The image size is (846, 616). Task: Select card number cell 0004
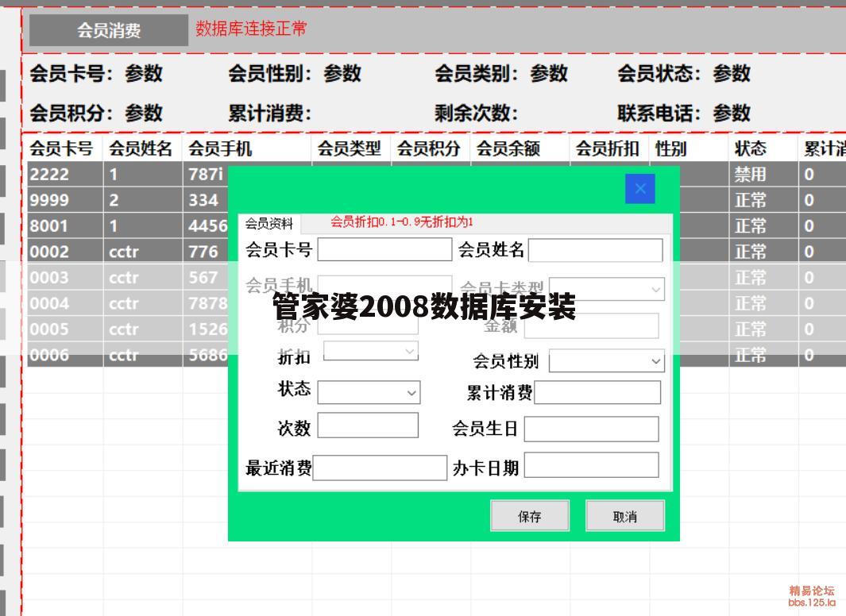(x=65, y=303)
